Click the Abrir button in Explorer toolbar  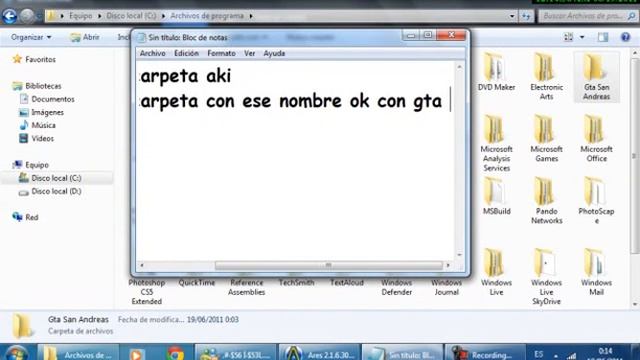[x=85, y=37]
